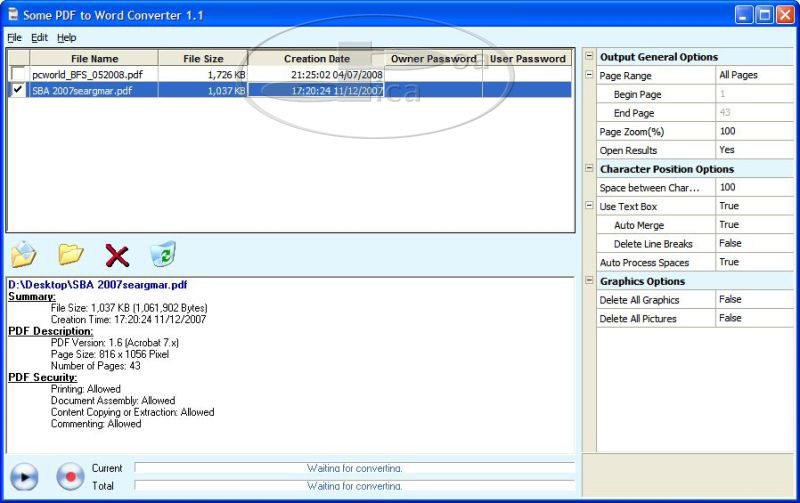The width and height of the screenshot is (800, 503).
Task: Collapse the Output General Options section
Action: [589, 57]
